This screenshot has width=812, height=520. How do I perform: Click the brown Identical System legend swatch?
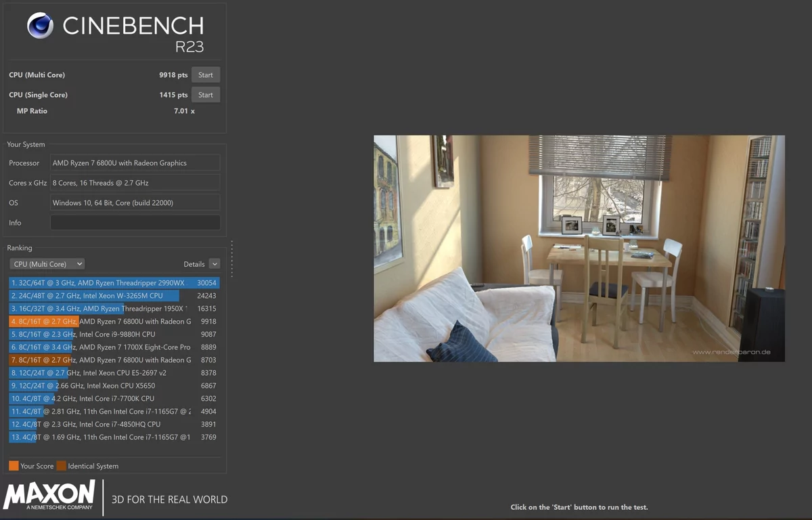[x=62, y=466]
